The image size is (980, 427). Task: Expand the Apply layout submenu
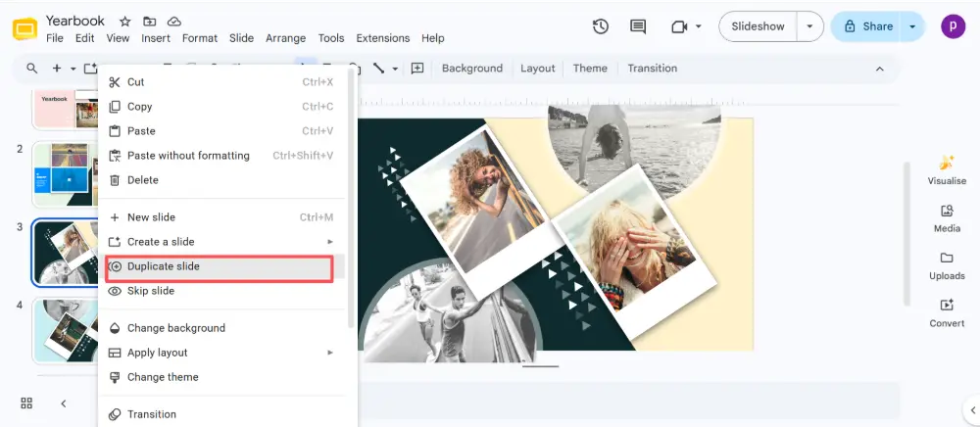click(x=221, y=353)
